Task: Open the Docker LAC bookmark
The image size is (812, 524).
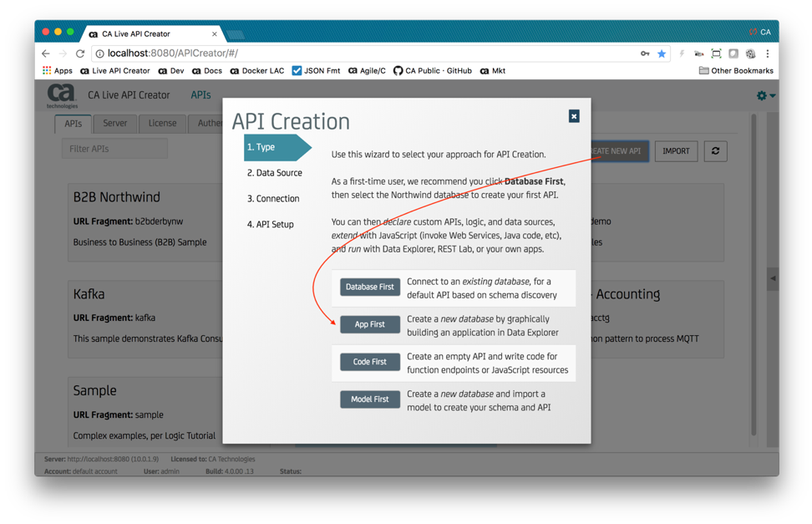Action: [x=256, y=70]
